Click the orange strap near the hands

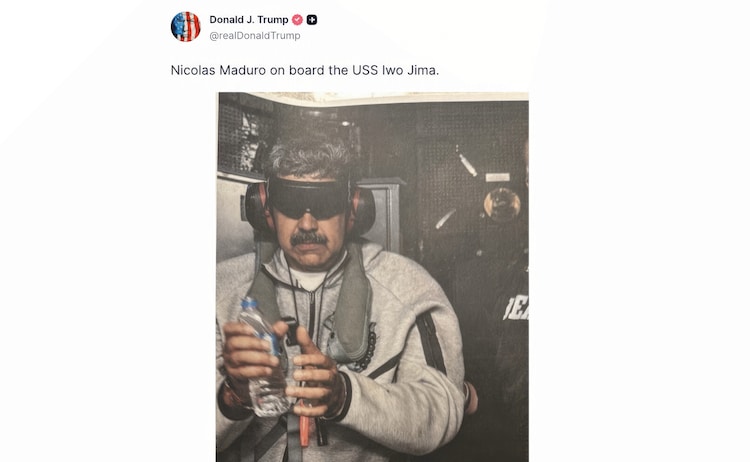pyautogui.click(x=304, y=426)
